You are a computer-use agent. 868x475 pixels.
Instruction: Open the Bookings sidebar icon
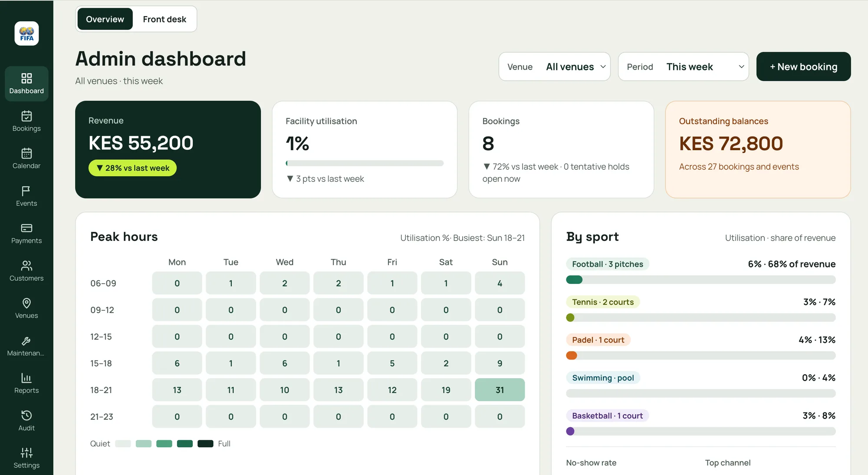click(26, 116)
